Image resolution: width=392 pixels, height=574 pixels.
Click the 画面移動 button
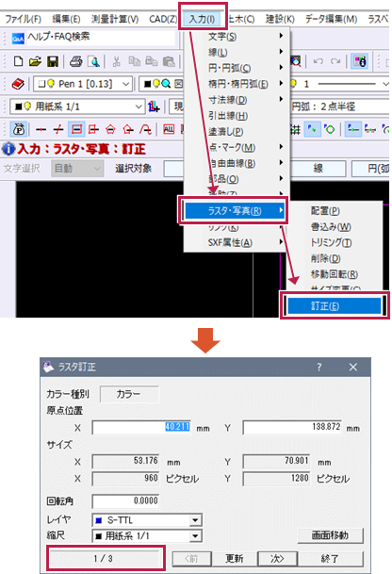330,535
